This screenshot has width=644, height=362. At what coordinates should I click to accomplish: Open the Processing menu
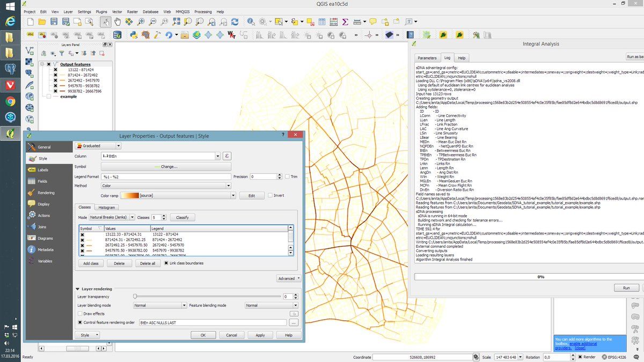(203, 11)
